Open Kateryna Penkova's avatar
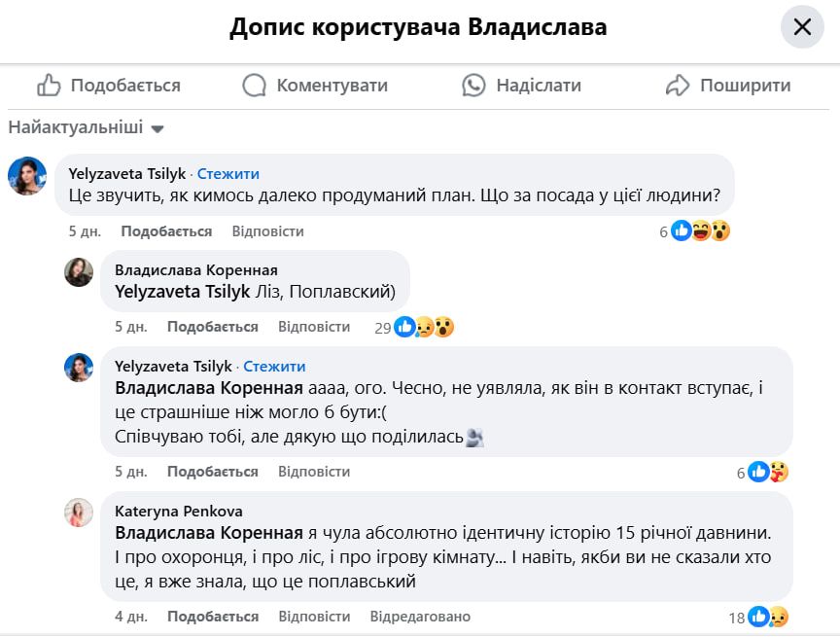Screen dimensions: 840x637 coord(79,513)
